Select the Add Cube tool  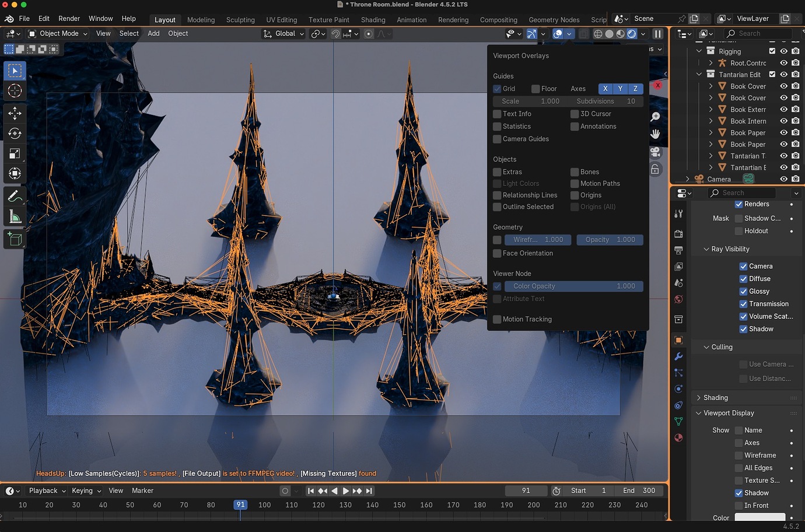15,239
